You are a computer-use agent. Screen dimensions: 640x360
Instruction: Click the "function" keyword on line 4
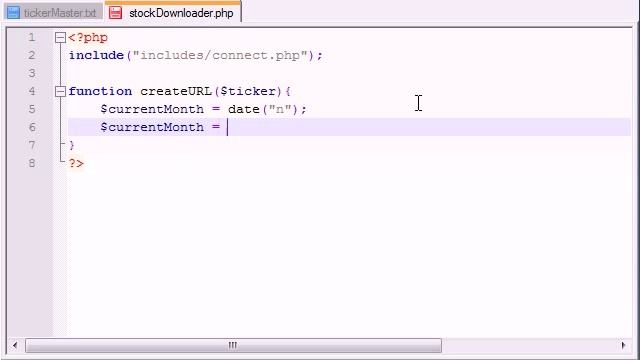(x=100, y=91)
